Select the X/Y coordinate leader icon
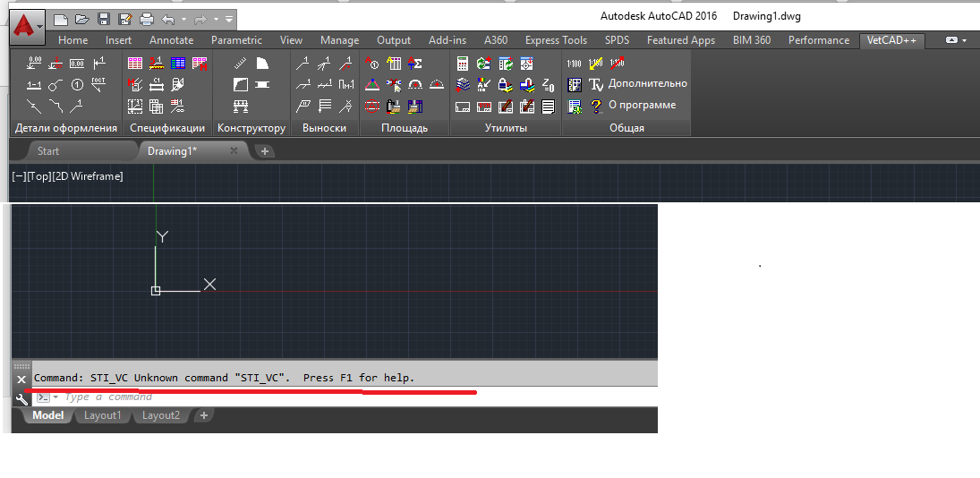 (x=345, y=106)
